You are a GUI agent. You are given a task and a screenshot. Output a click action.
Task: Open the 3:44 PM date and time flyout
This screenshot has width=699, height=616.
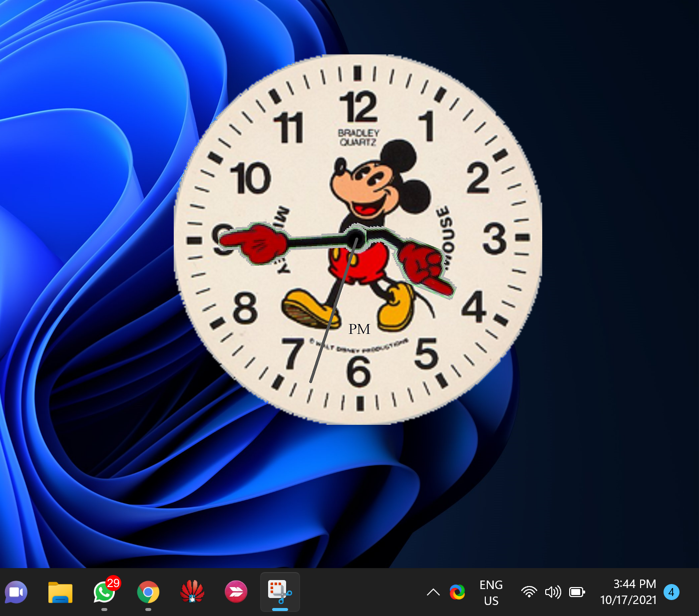628,592
